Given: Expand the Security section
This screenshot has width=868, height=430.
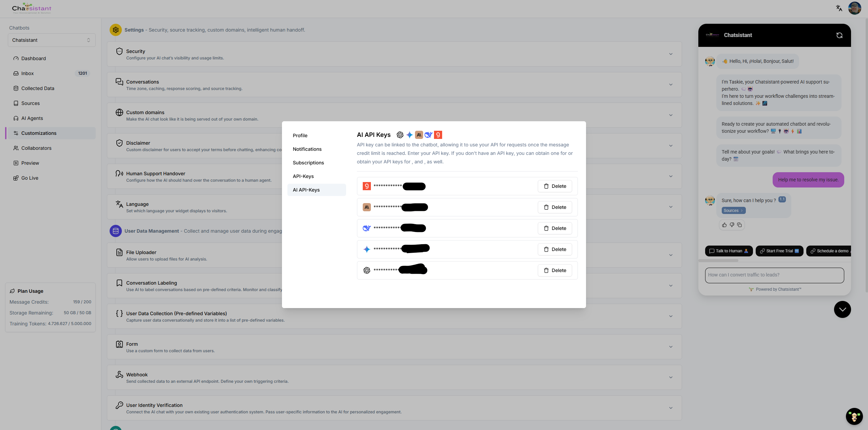Looking at the screenshot, I should (x=671, y=54).
